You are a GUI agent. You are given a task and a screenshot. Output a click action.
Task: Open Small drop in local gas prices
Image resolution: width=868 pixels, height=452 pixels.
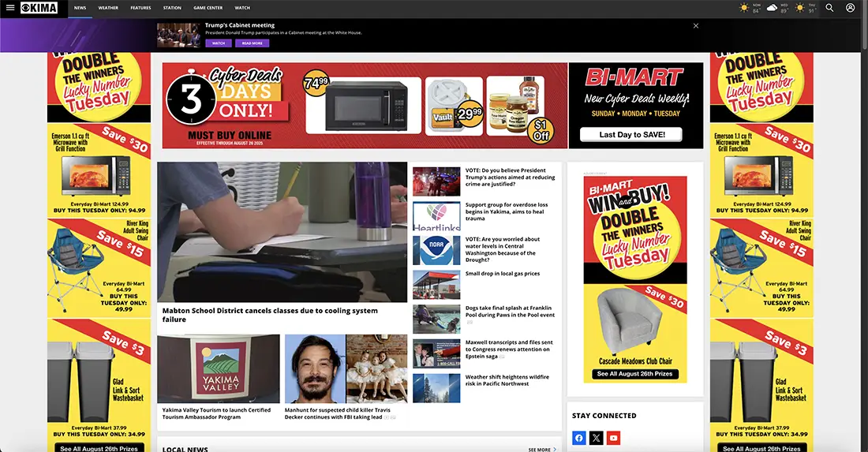(x=502, y=273)
